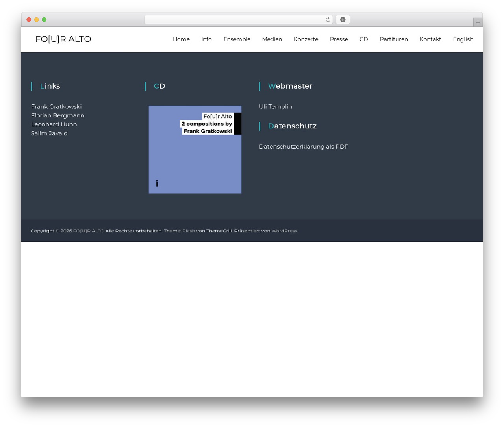Switch language to English
504x427 pixels.
coord(463,39)
